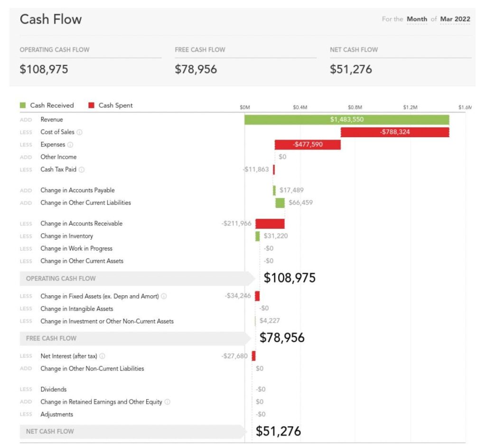Open the Cost of Sales info tooltip

tap(79, 132)
